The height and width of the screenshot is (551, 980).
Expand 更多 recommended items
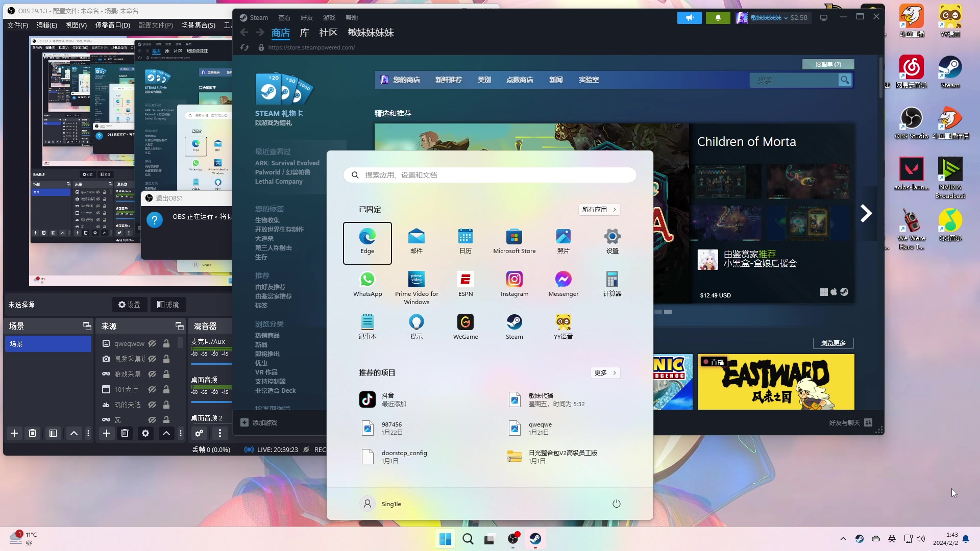[605, 373]
